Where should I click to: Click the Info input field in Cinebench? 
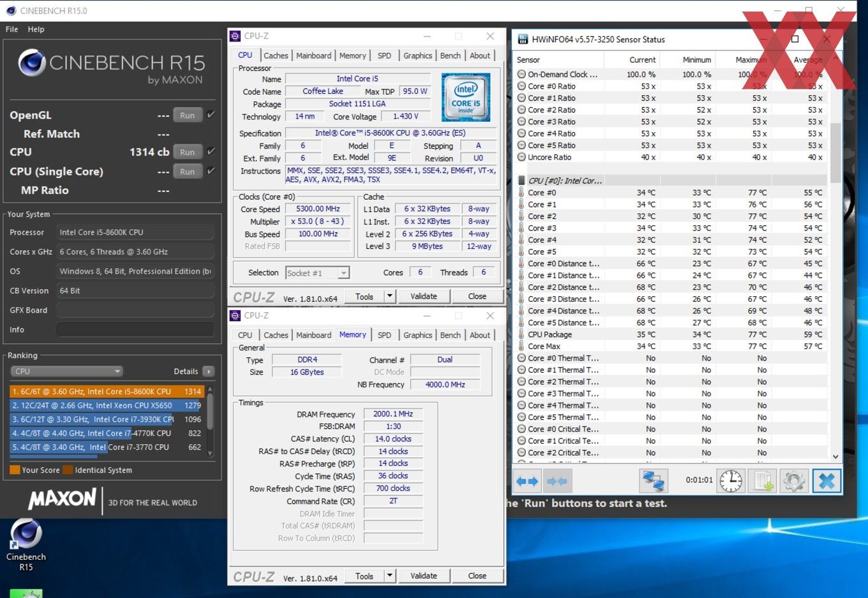pos(135,329)
